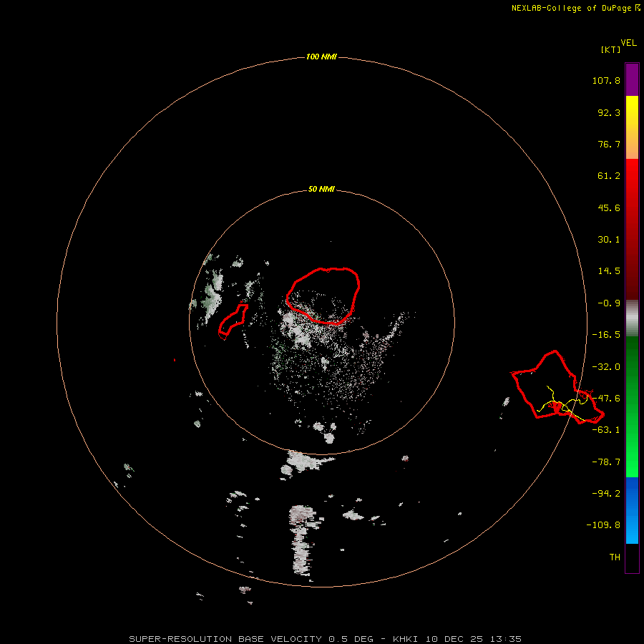The width and height of the screenshot is (644, 644).
Task: Click the -47.6 legend value
Action: [x=606, y=399]
